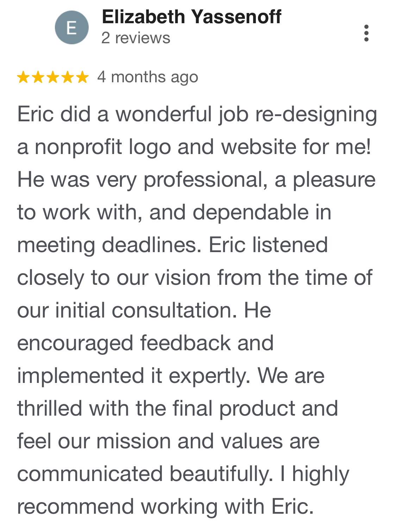Click the line 'thrilled with the final product and'
Image resolution: width=396 pixels, height=532 pixels.
177,409
